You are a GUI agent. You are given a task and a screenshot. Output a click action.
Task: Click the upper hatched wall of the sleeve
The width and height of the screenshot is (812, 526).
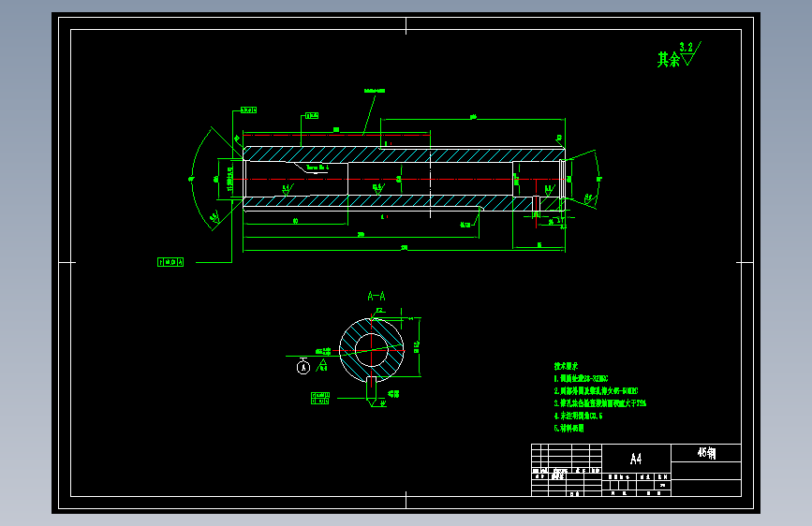coord(404,154)
